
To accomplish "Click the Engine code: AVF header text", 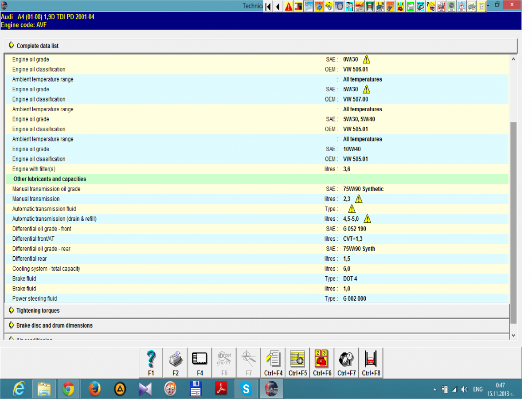I will [x=23, y=25].
